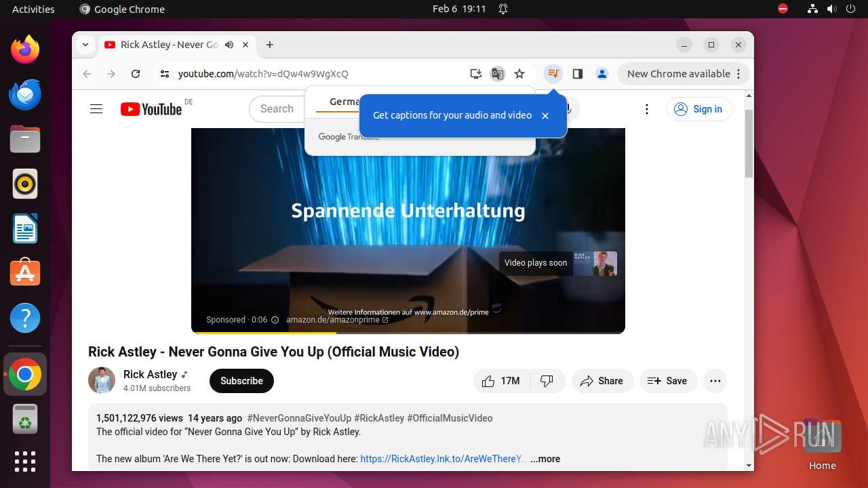868x488 pixels.
Task: Go to YouTube home via logo
Action: point(151,109)
